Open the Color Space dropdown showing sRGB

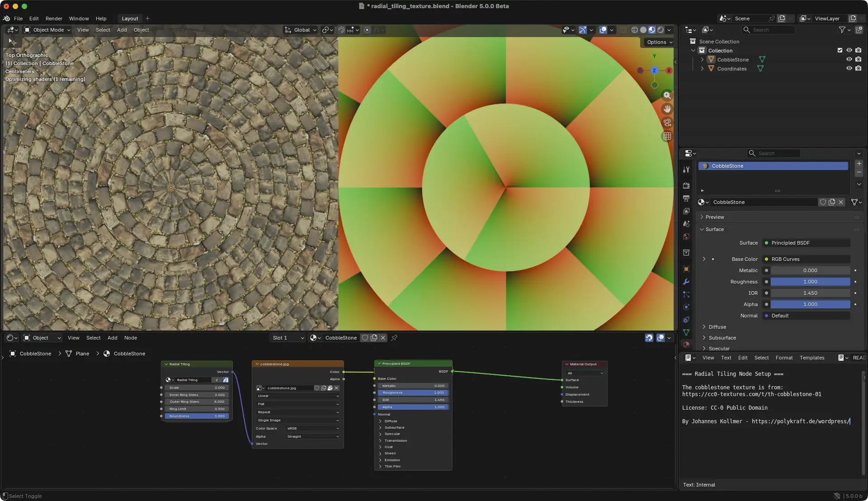click(x=312, y=428)
